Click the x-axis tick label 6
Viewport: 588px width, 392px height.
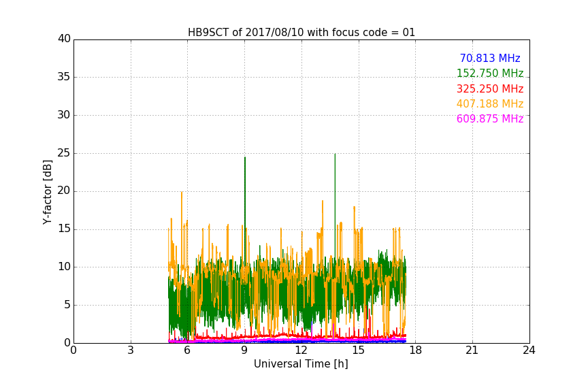[x=187, y=350]
